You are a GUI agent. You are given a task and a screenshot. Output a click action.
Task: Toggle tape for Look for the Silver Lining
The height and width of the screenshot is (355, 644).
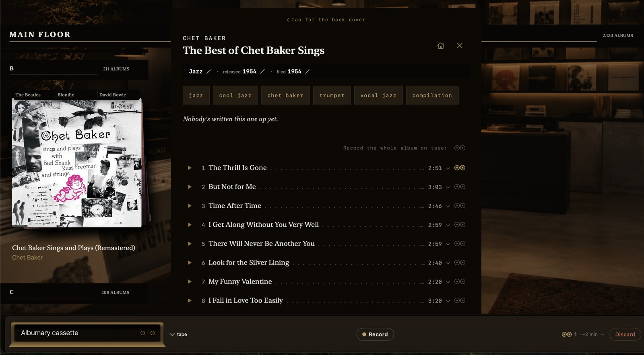(x=460, y=262)
